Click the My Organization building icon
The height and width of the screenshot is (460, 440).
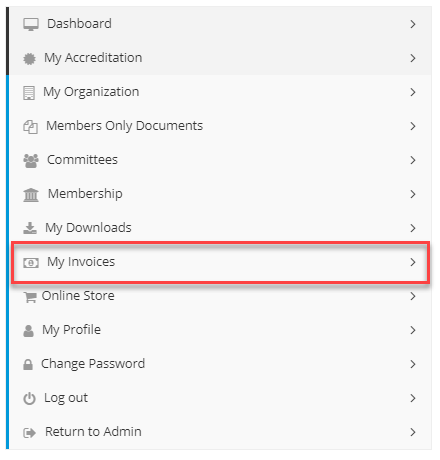click(x=29, y=93)
